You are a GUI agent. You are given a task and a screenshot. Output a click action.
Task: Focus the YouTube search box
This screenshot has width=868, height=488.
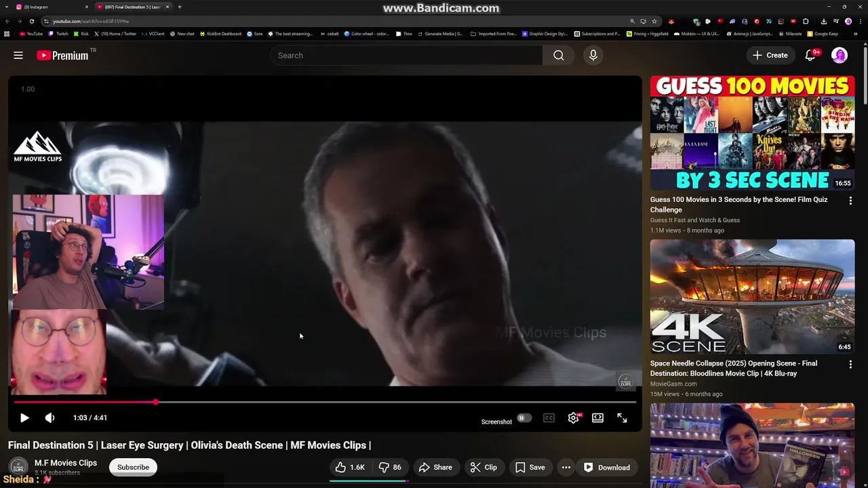406,56
